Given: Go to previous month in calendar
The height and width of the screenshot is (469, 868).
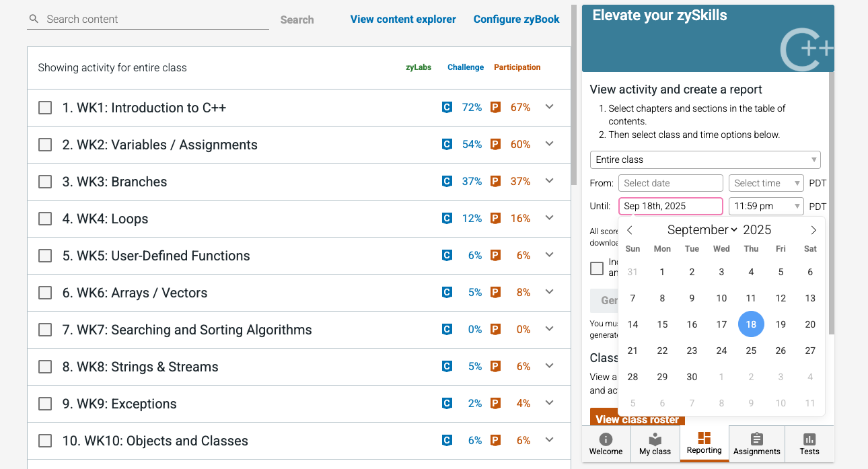Looking at the screenshot, I should coord(630,230).
